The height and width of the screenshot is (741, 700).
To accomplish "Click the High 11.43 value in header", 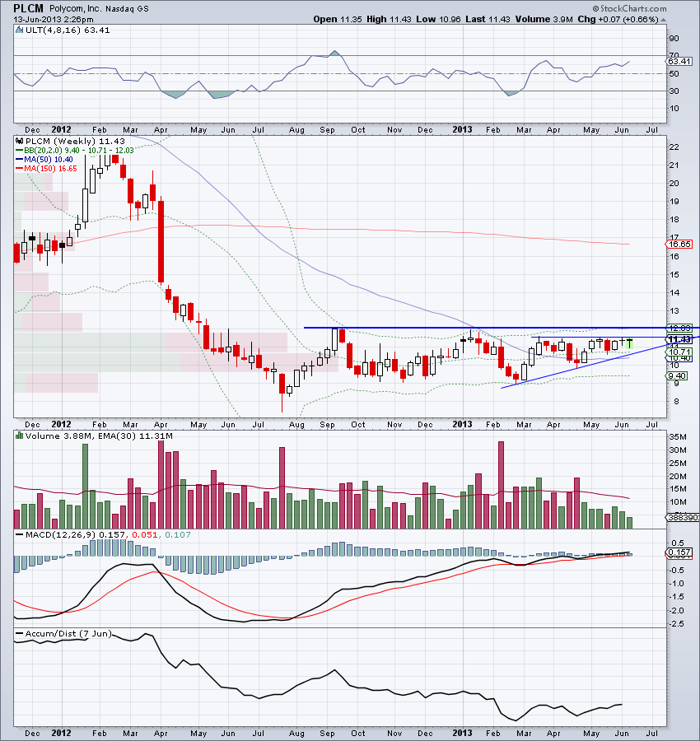I will point(389,20).
